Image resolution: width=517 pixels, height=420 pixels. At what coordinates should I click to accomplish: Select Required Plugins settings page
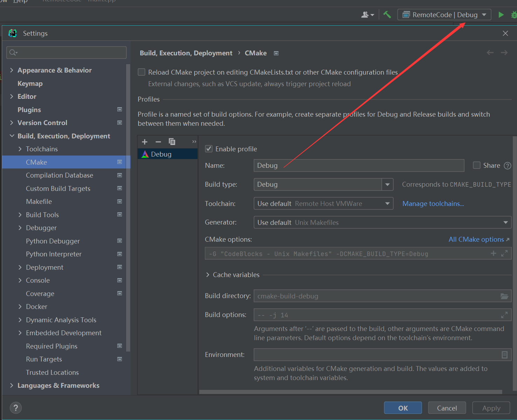[x=52, y=346]
